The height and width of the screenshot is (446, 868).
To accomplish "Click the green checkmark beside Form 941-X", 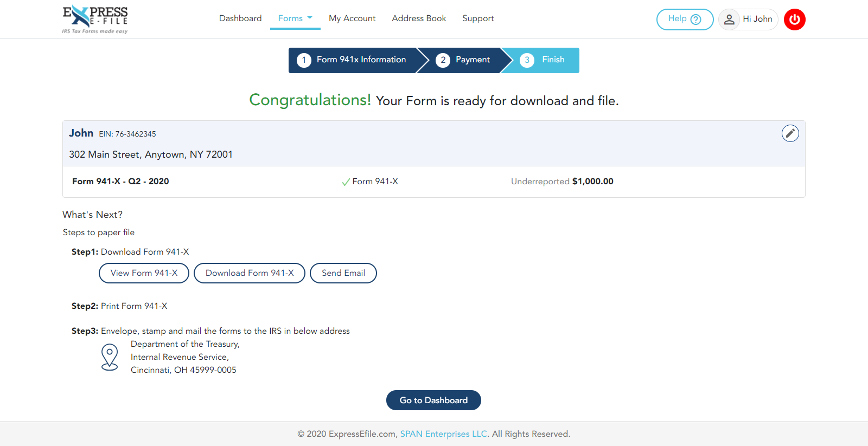I will tap(346, 182).
